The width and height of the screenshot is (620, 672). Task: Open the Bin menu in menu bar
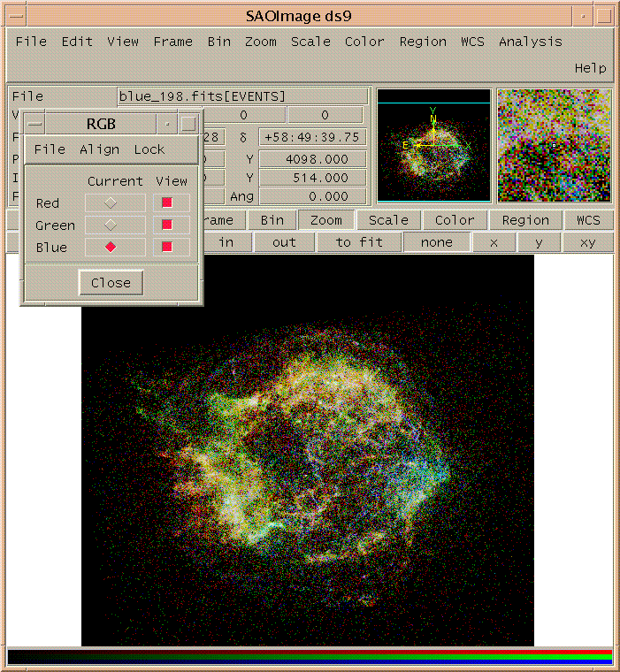[218, 42]
